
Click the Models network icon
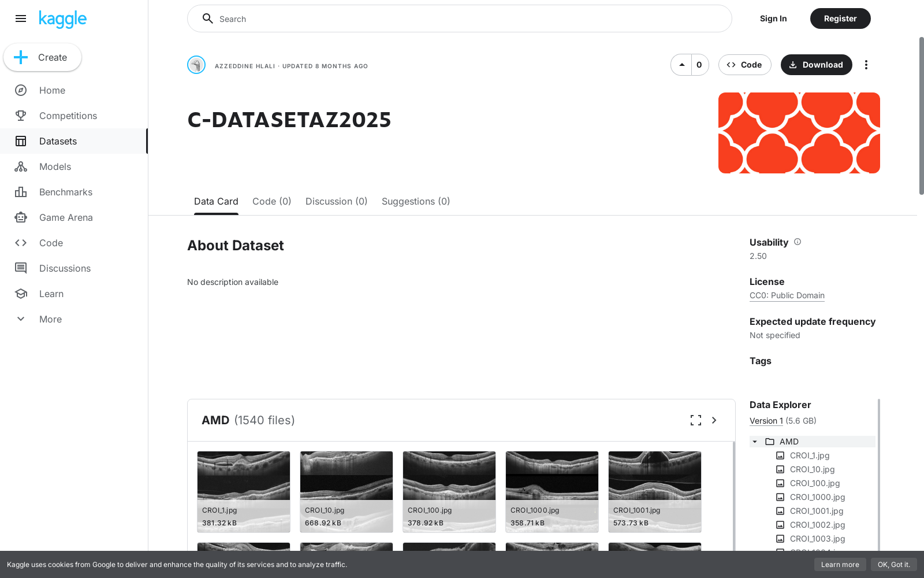(21, 166)
